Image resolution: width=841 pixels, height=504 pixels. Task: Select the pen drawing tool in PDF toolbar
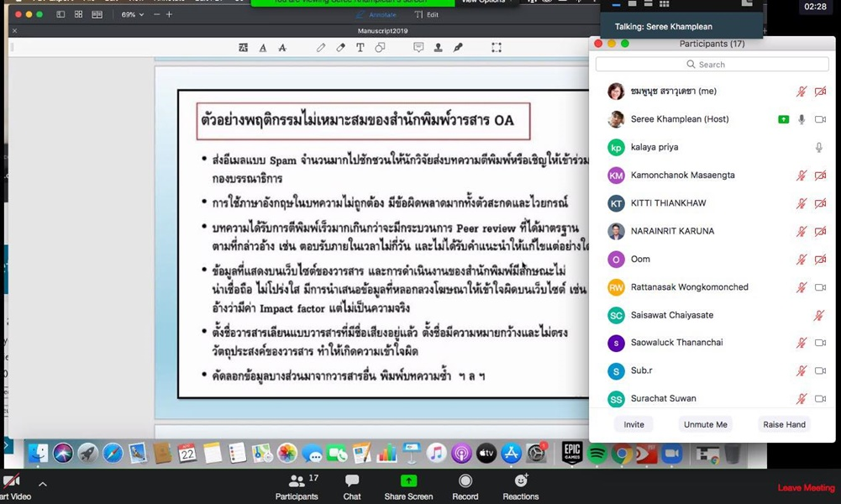321,48
